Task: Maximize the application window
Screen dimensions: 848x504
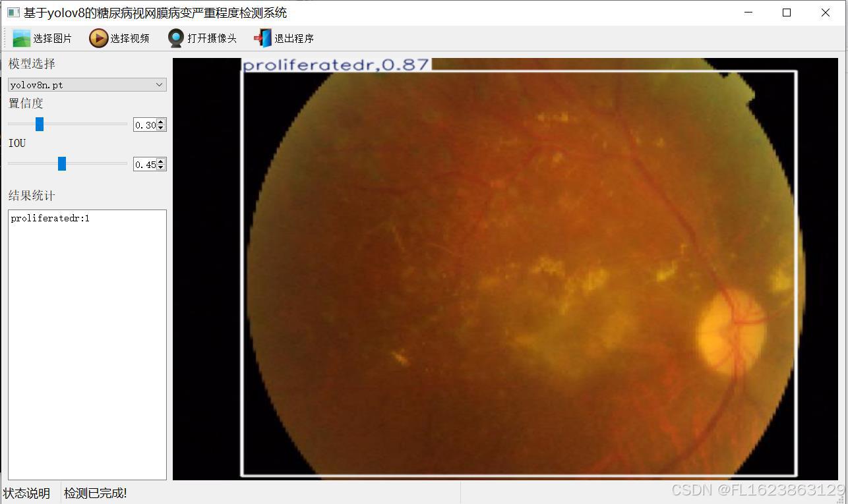Action: tap(786, 13)
